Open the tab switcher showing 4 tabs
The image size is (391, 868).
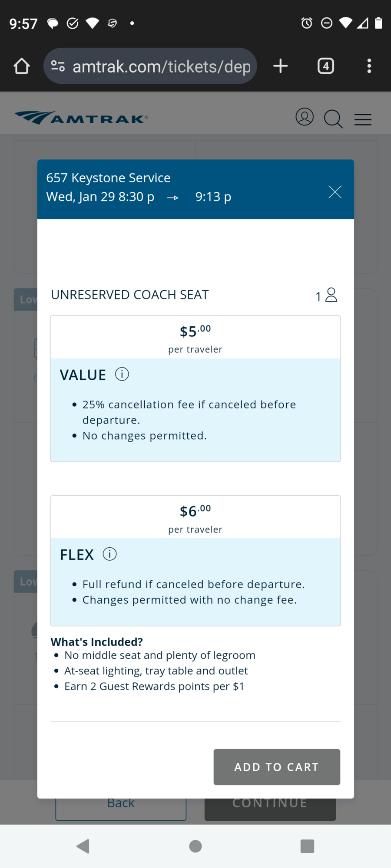[326, 66]
